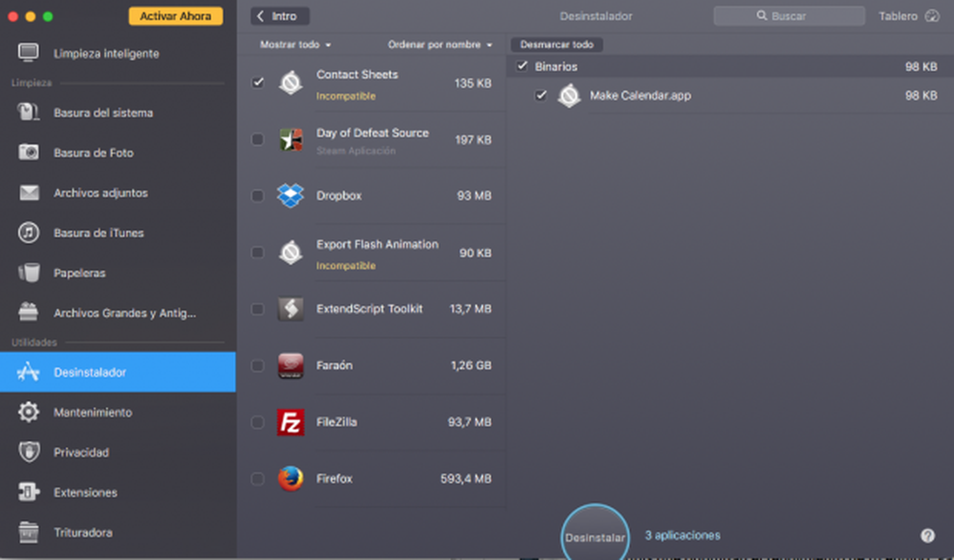Check the Export Flash Animation checkbox
954x560 pixels.
[257, 252]
